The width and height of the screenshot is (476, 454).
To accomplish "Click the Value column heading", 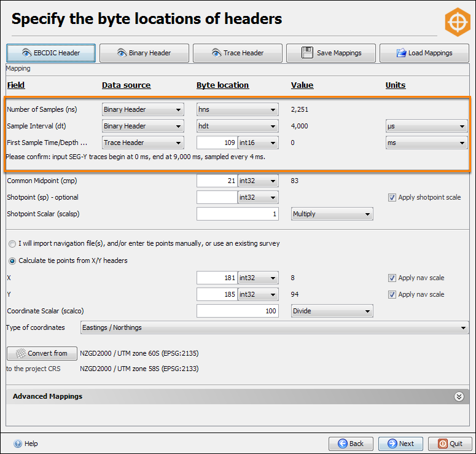I will [302, 85].
